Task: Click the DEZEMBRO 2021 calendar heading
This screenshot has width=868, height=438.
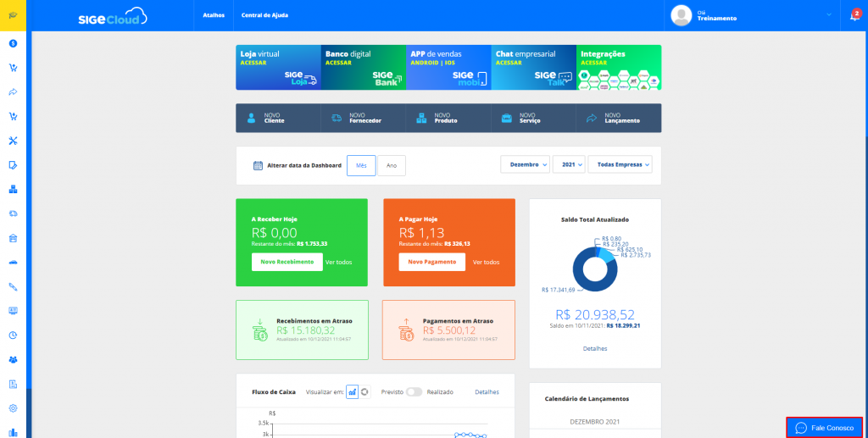Action: coord(595,421)
